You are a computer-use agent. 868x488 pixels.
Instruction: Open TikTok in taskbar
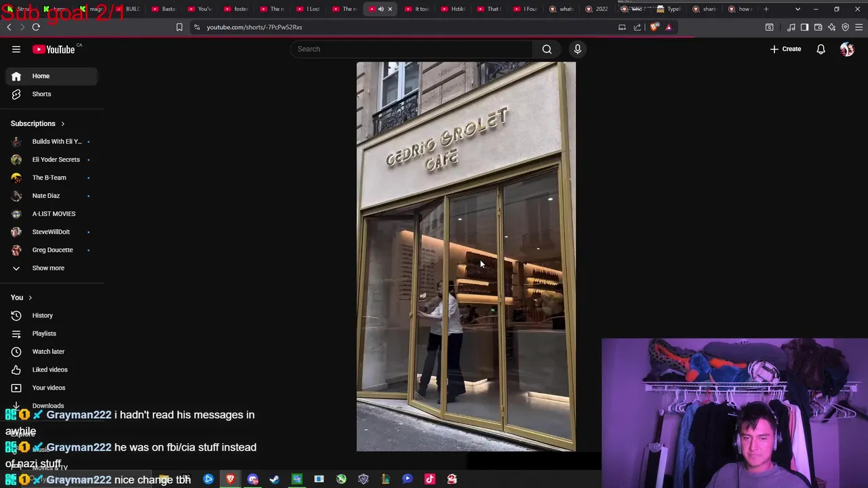[x=430, y=479]
